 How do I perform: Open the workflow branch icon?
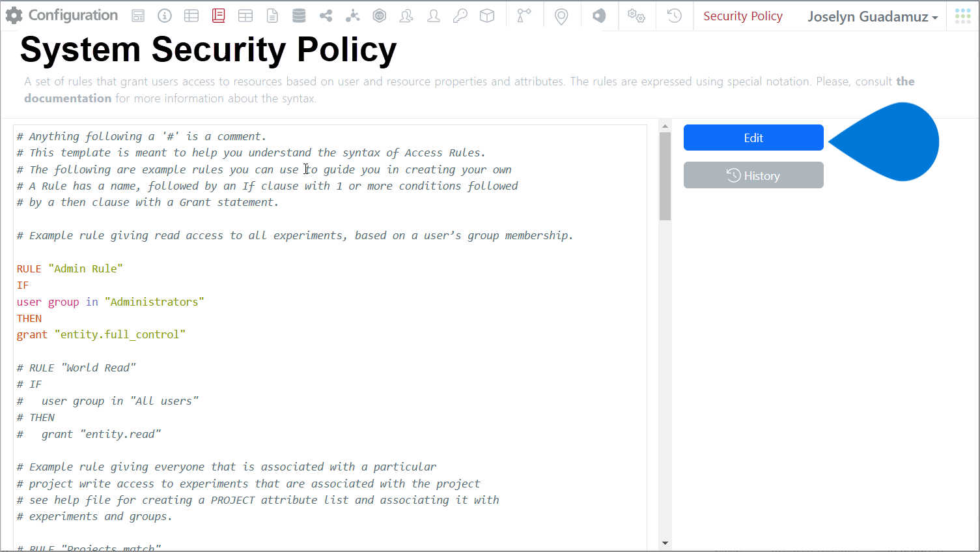pos(524,16)
